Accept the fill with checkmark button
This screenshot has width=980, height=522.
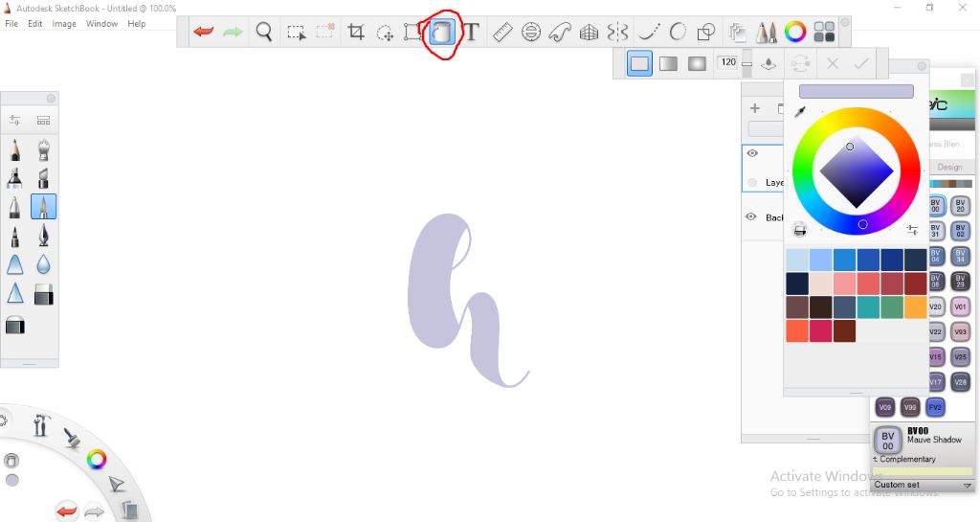pyautogui.click(x=861, y=63)
